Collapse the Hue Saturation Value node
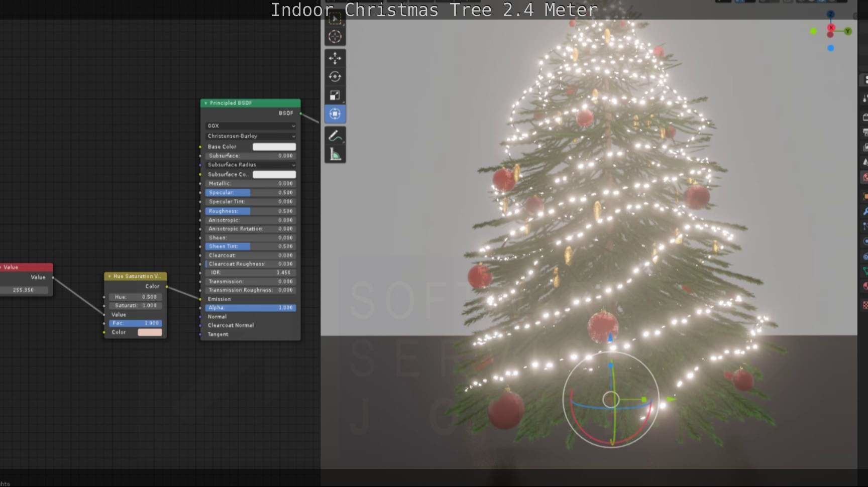868x487 pixels. pyautogui.click(x=110, y=276)
